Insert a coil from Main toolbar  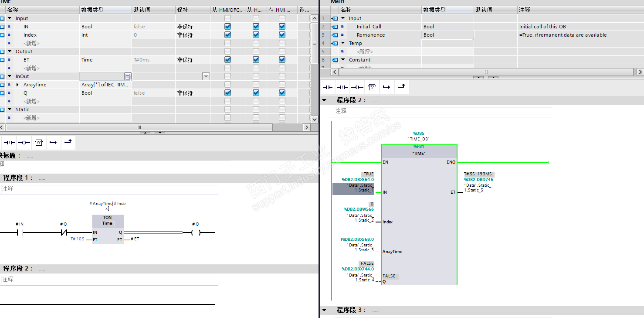point(357,87)
